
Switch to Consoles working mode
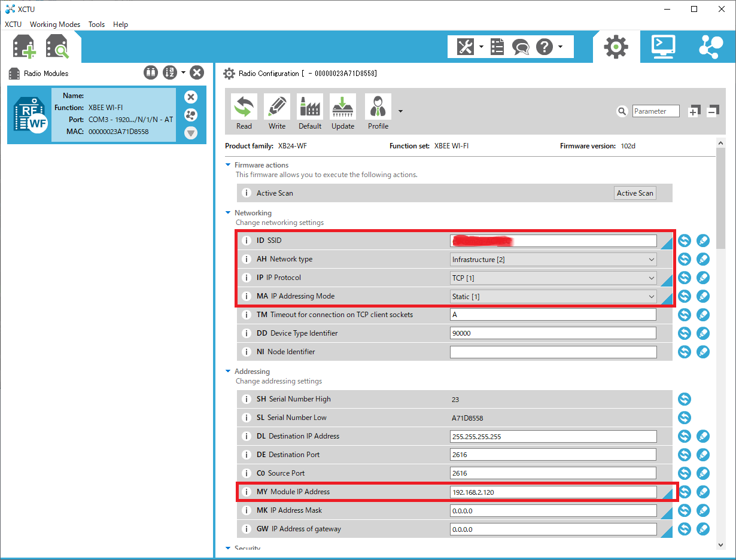click(663, 47)
